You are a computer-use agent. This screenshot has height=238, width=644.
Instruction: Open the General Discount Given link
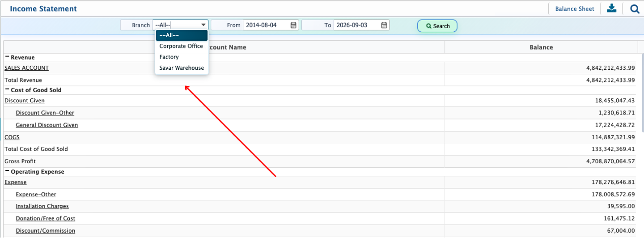pos(47,125)
